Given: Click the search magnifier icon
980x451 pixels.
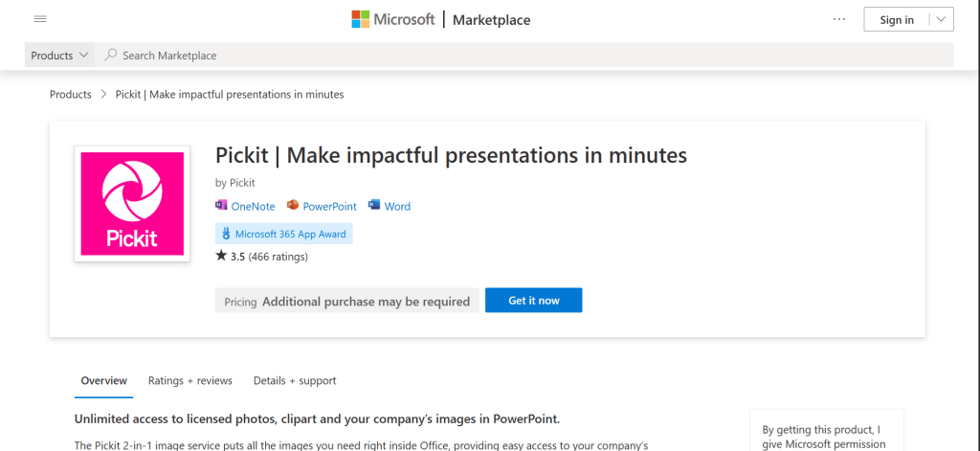Looking at the screenshot, I should click(111, 56).
